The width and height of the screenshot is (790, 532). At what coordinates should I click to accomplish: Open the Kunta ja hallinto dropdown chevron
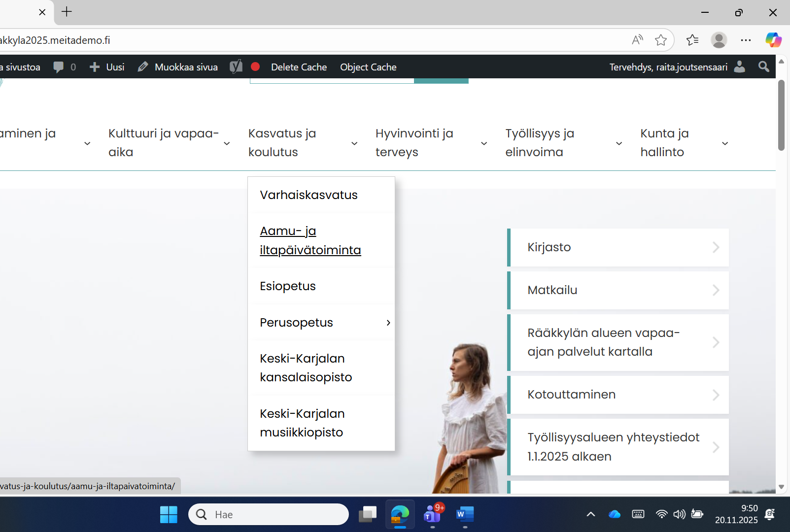tap(724, 143)
